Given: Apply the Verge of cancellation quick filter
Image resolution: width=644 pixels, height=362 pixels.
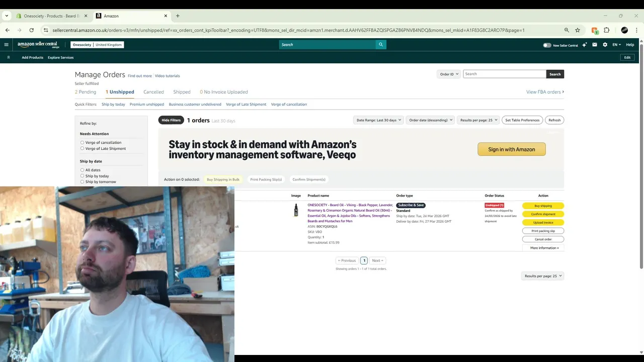Looking at the screenshot, I should 289,104.
